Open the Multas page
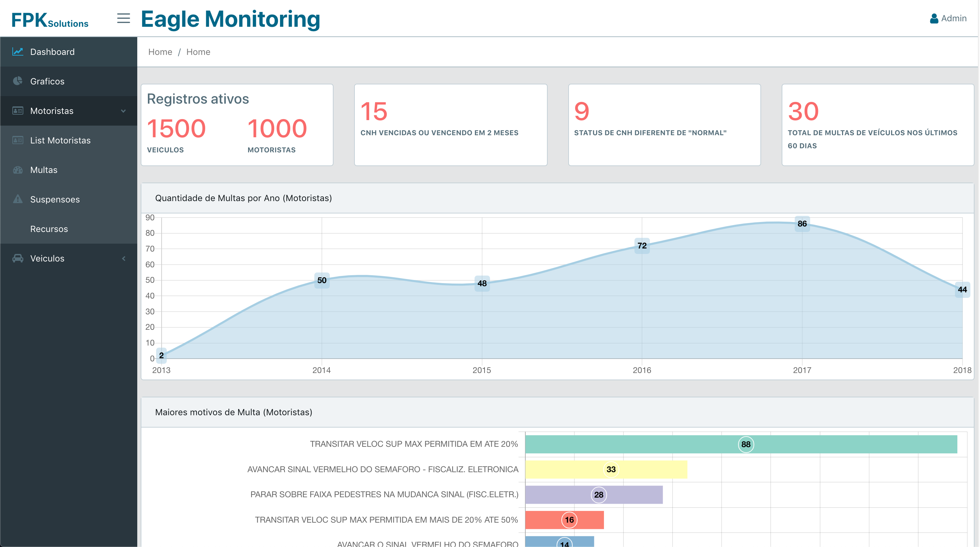 pyautogui.click(x=69, y=170)
